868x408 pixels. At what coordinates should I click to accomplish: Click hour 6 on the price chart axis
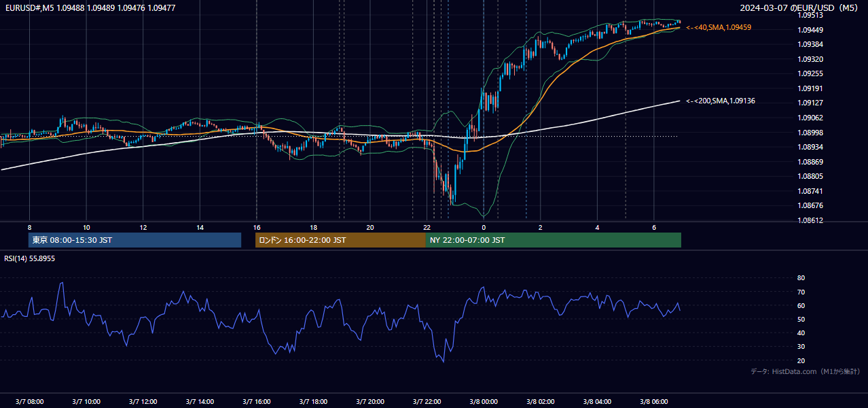tap(653, 227)
